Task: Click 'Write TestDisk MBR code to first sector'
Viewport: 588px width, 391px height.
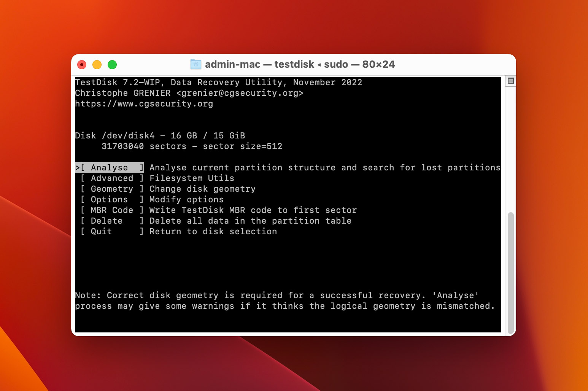Action: pos(253,210)
